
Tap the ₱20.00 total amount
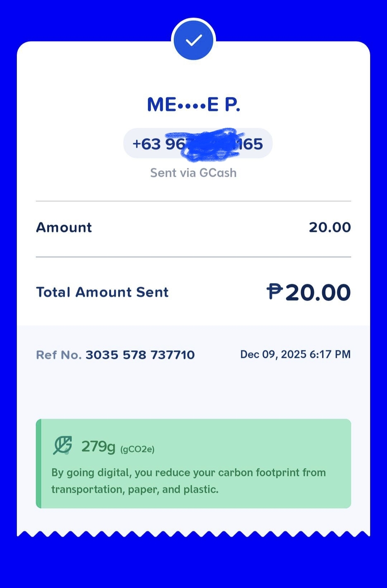(309, 292)
